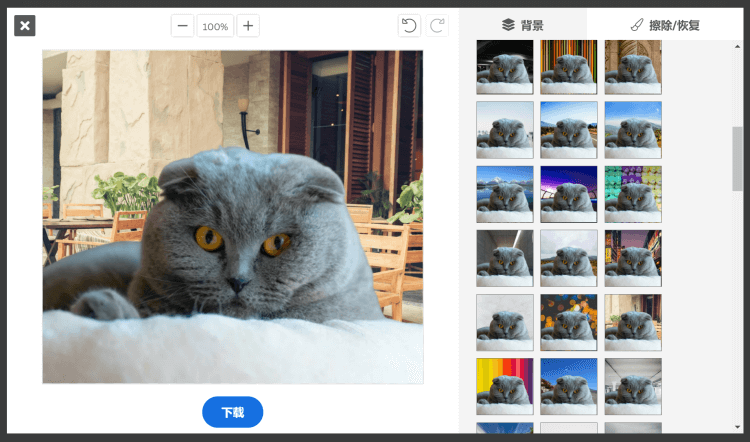Screen dimensions: 750x442
Task: Choose the cloudy overcast sky background
Action: click(x=569, y=258)
